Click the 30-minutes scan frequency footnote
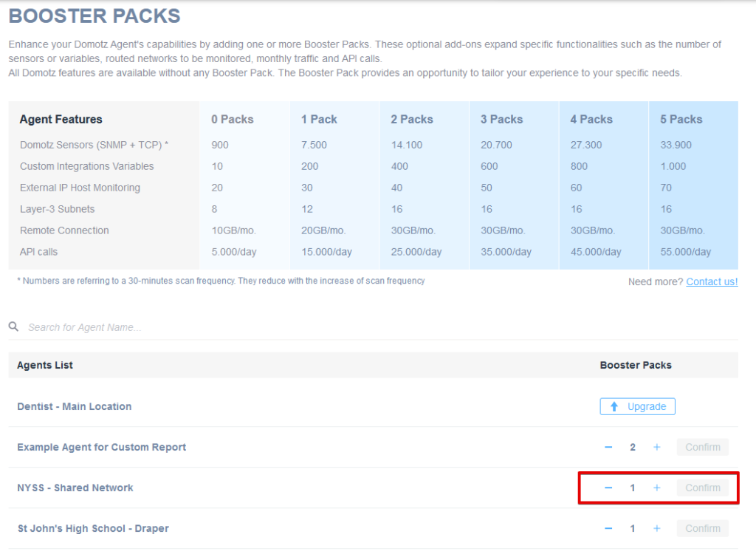The image size is (756, 554). coord(221,281)
